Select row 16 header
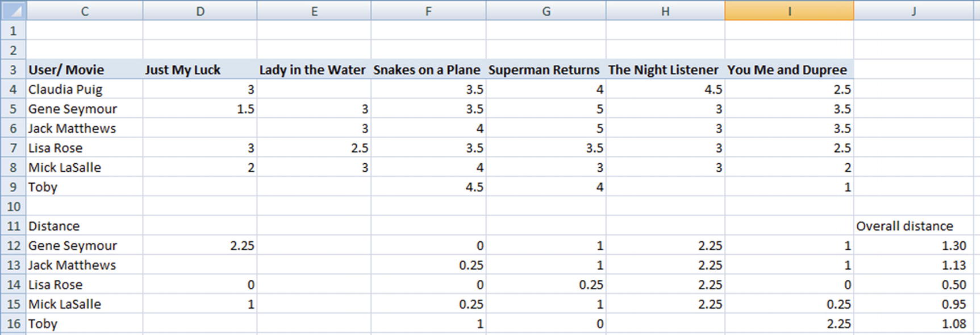The image size is (980, 335). coord(13,324)
